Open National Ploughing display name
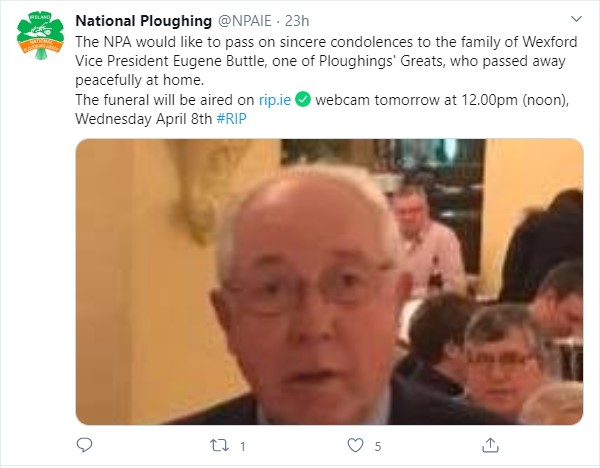600x468 pixels. (143, 21)
